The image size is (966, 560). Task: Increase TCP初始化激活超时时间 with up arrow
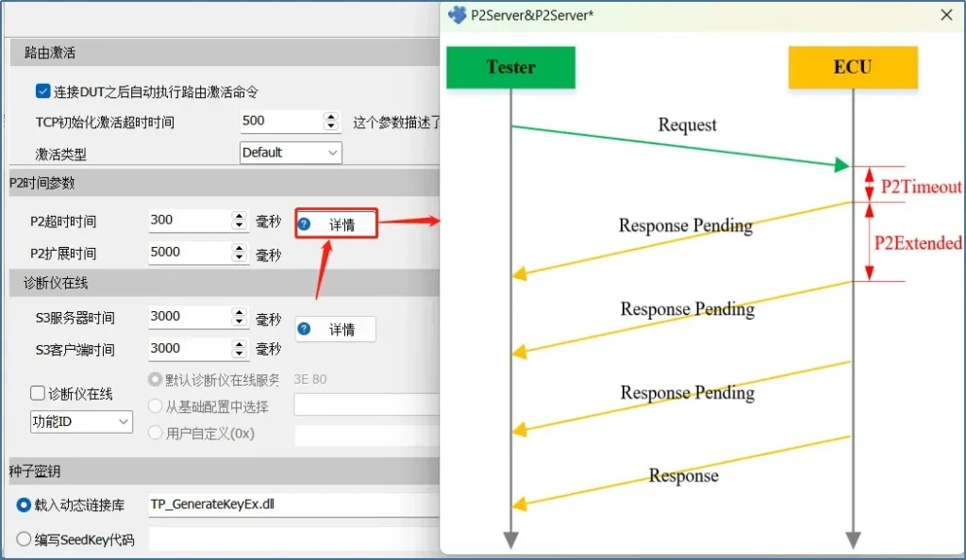(x=331, y=116)
